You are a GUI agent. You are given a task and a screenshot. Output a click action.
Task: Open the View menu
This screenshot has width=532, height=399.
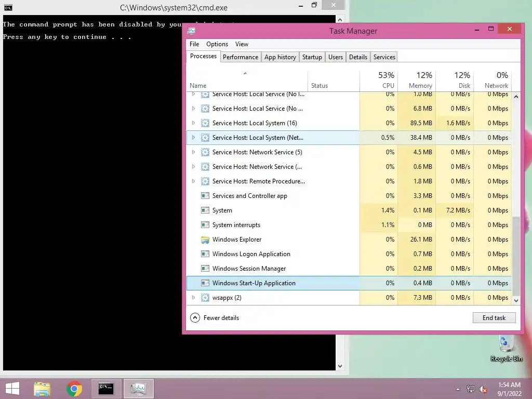point(242,44)
